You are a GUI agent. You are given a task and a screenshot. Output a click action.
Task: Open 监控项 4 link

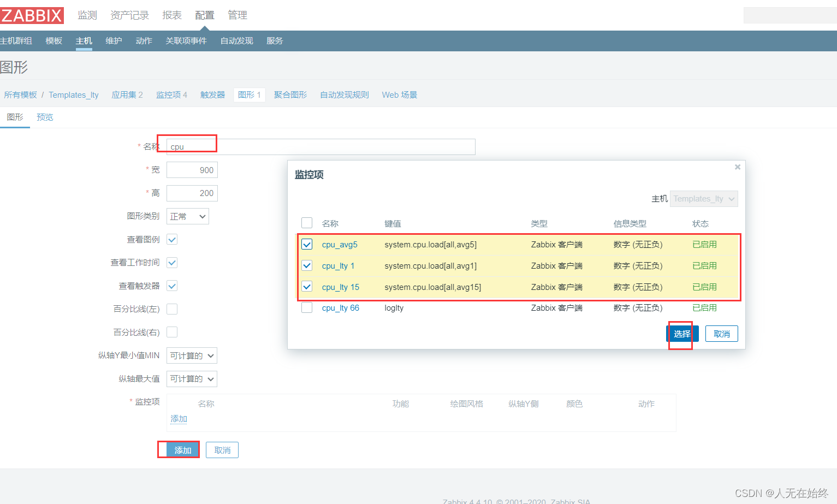(171, 95)
